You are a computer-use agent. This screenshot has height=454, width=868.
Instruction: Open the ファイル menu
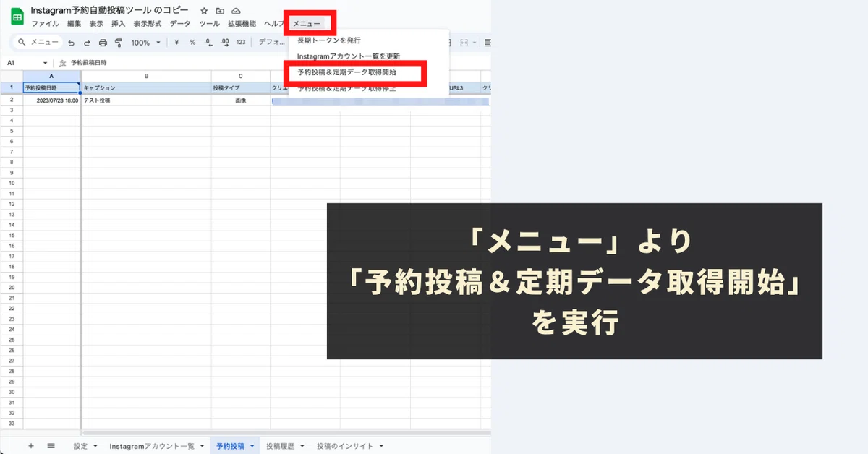click(x=45, y=24)
